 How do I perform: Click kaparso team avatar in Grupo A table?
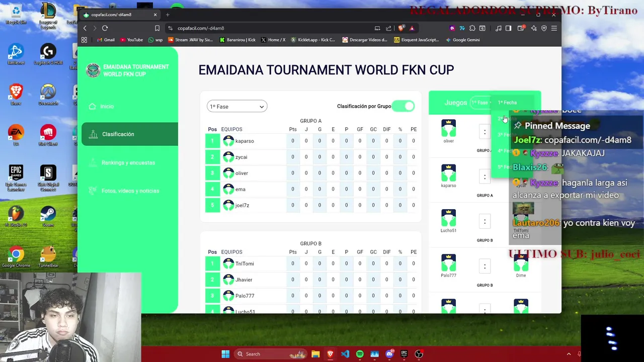pos(228,141)
